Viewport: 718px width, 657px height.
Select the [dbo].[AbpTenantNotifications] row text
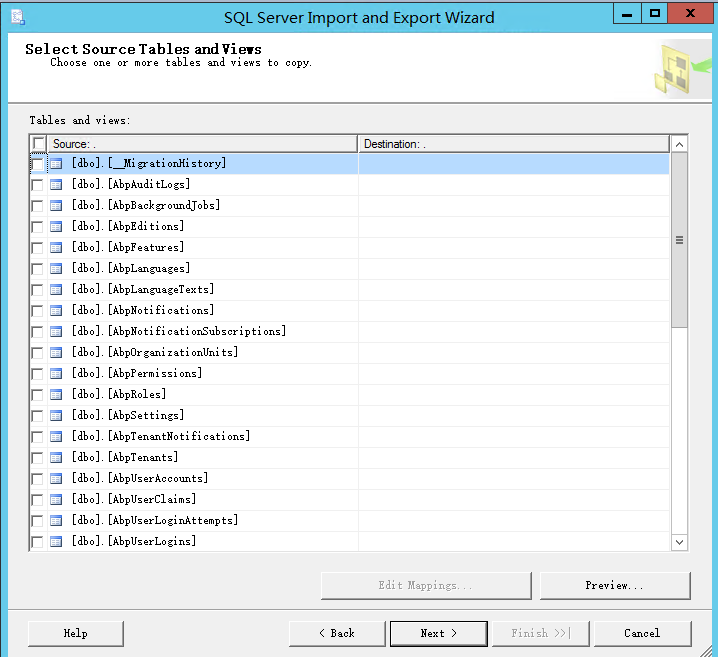pos(161,436)
